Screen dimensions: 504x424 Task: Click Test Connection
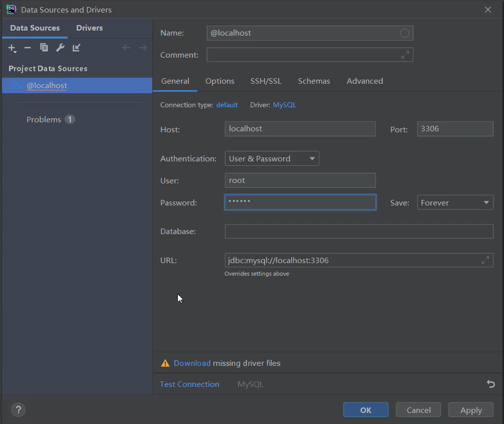tap(189, 384)
